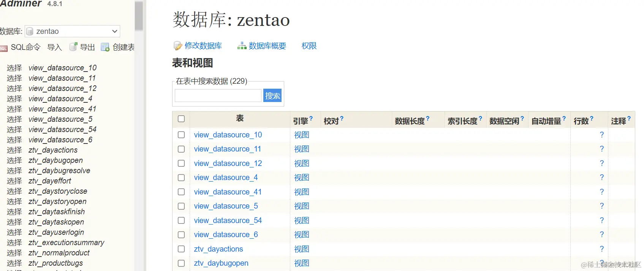Viewport: 644px width, 271px height.
Task: Click 视图 in the view_datasource_5 row
Action: click(302, 206)
